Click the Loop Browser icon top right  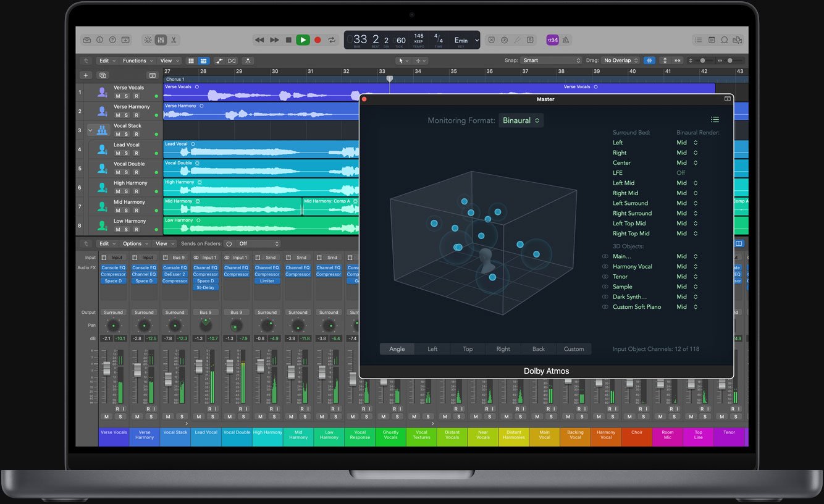(723, 40)
